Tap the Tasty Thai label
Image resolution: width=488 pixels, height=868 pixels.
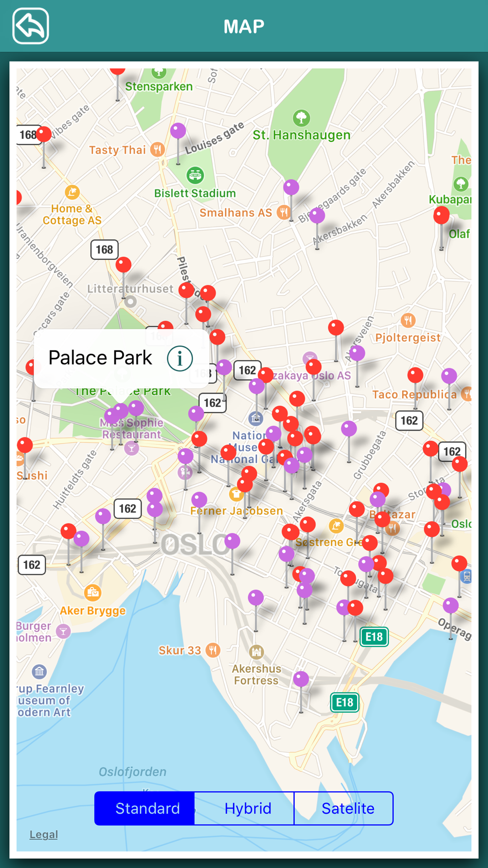[x=118, y=150]
